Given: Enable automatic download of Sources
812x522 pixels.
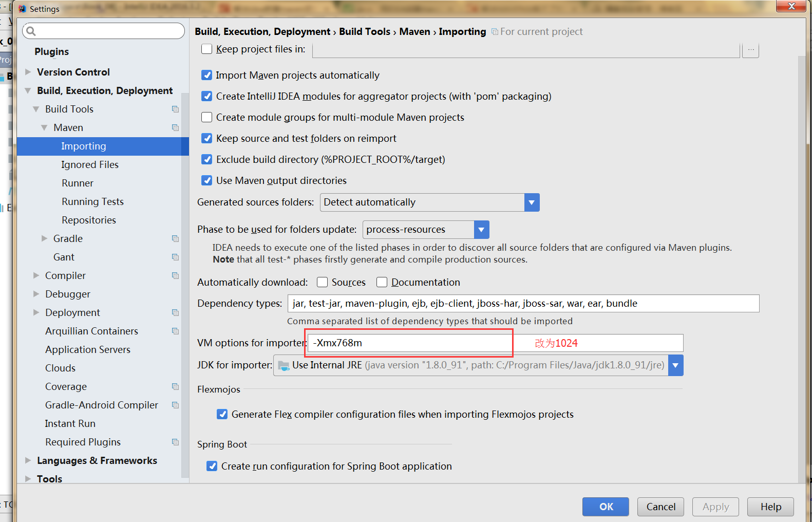Looking at the screenshot, I should click(322, 282).
